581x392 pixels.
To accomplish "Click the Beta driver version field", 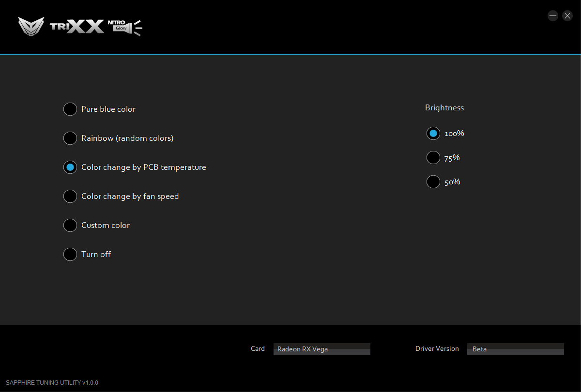I will [516, 349].
